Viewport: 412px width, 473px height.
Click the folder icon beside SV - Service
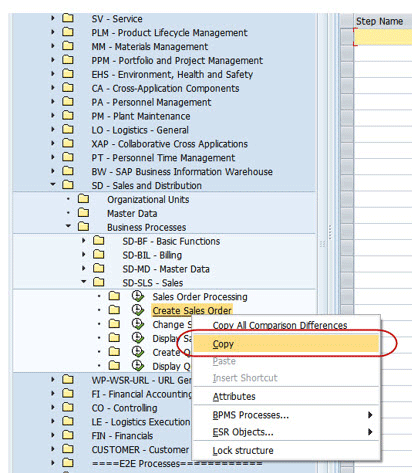click(68, 18)
